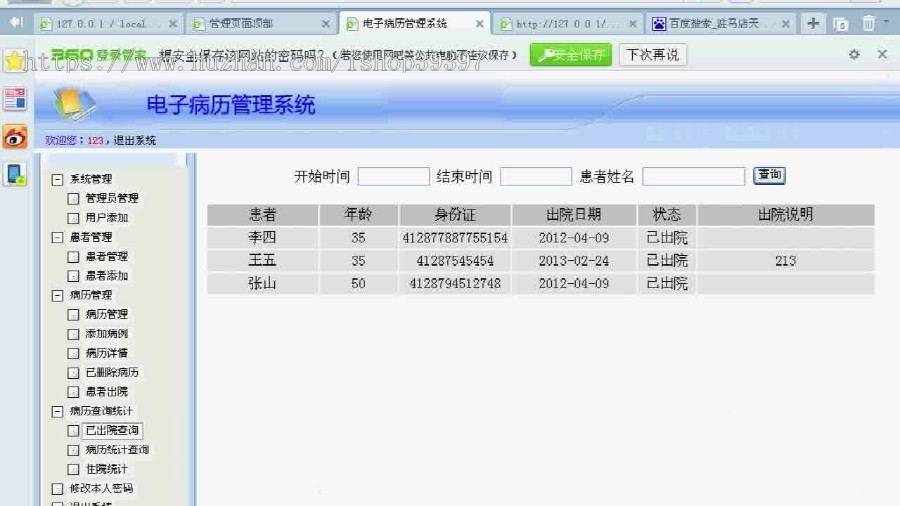900x506 pixels.
Task: Click ID number 412877887755154
Action: pos(455,238)
